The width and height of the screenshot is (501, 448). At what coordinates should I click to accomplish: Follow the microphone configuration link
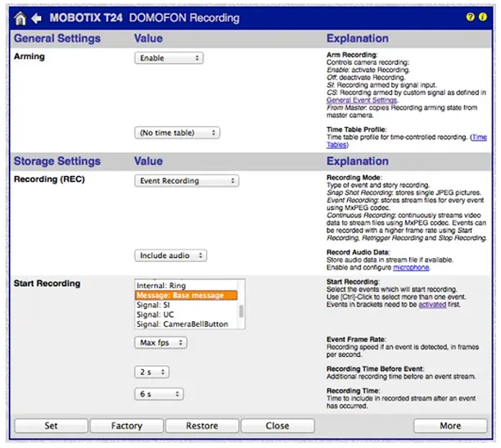(x=410, y=268)
